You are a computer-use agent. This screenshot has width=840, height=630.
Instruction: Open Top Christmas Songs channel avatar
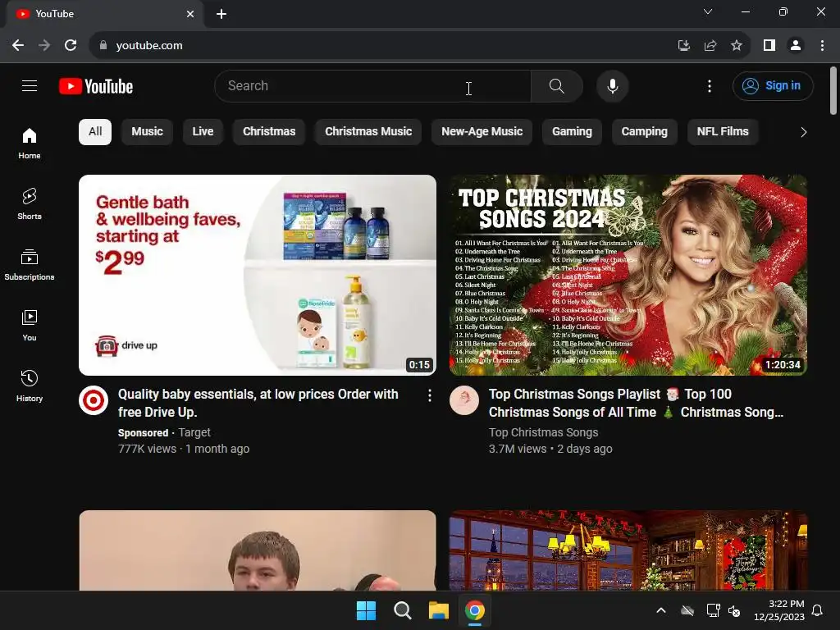pyautogui.click(x=464, y=400)
